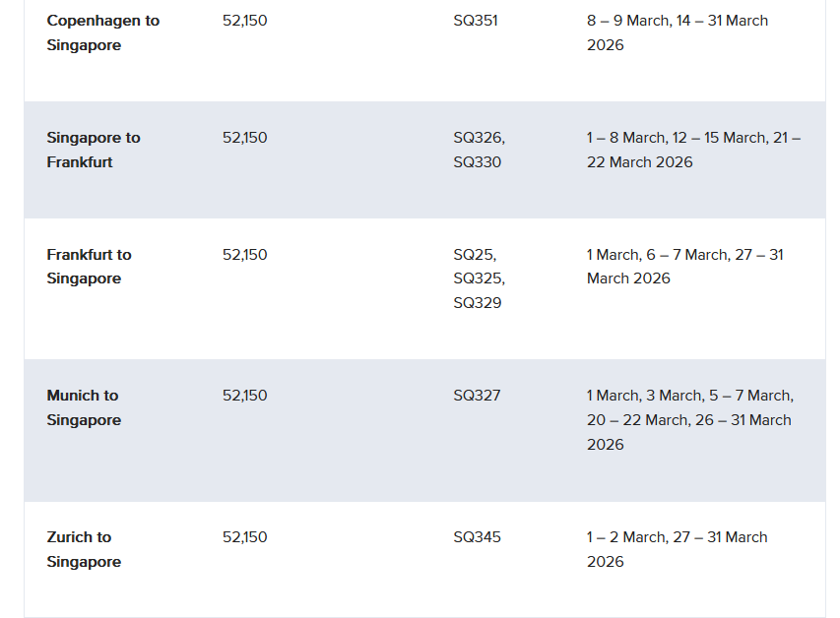The image size is (840, 618).
Task: Select flight number SQ351
Action: pyautogui.click(x=476, y=21)
